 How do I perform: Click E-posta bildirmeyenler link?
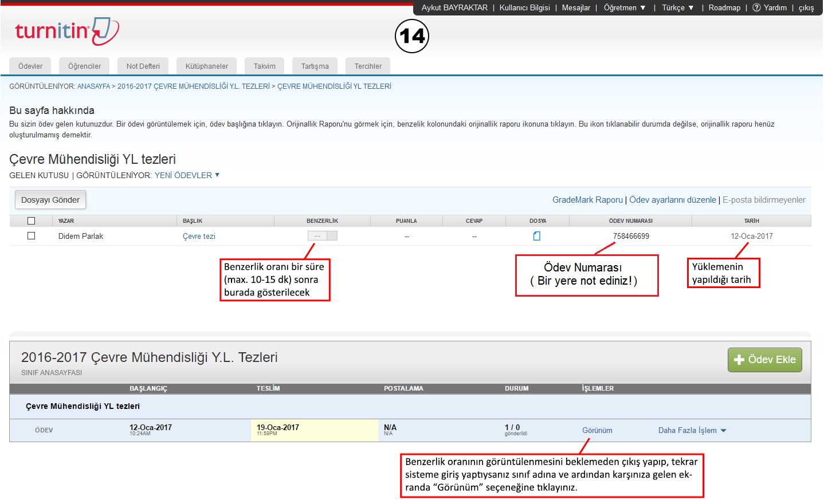764,200
